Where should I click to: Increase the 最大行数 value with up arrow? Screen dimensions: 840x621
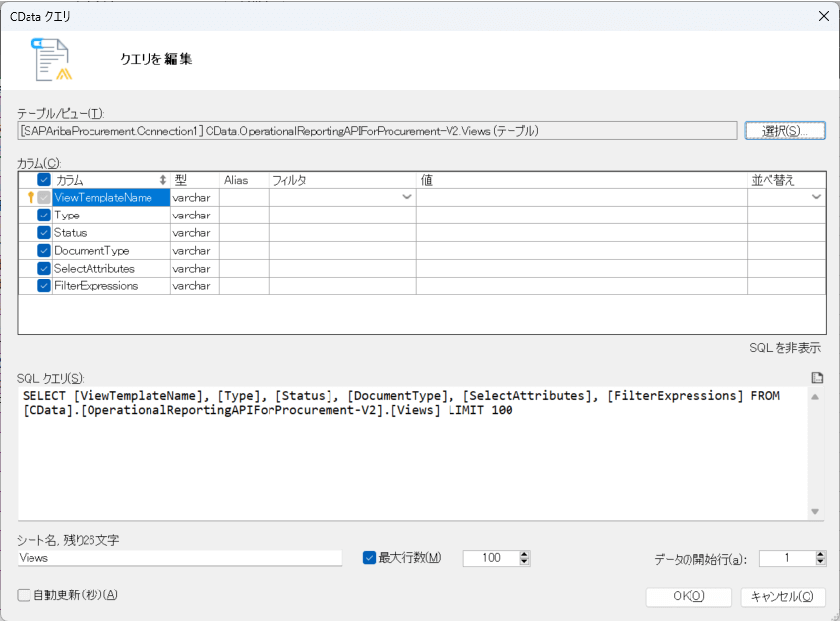point(524,554)
